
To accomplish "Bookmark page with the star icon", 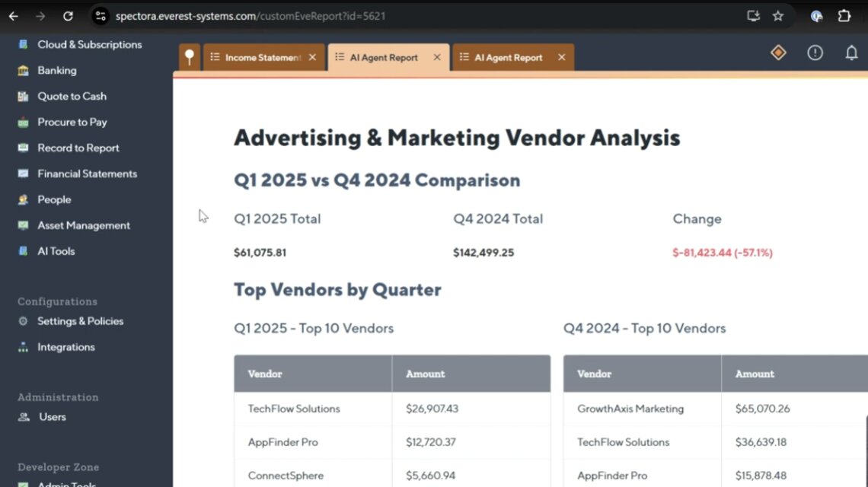I will tap(778, 16).
